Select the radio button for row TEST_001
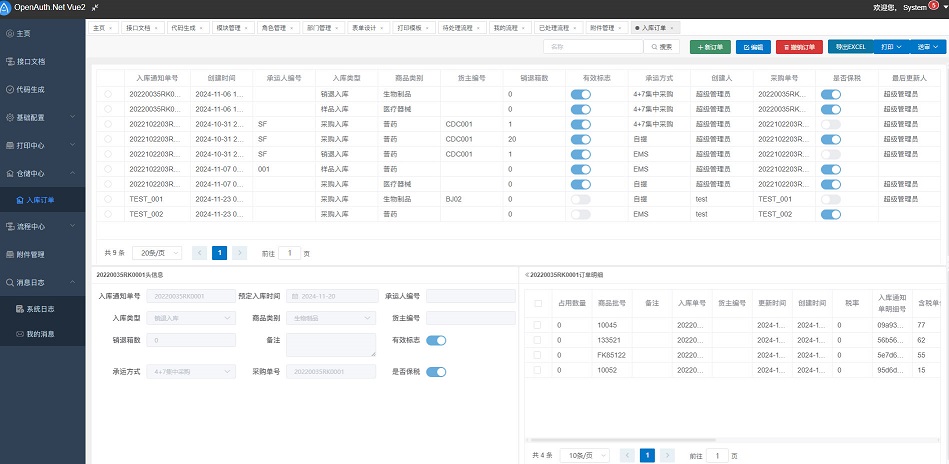The height and width of the screenshot is (464, 949). 108,198
